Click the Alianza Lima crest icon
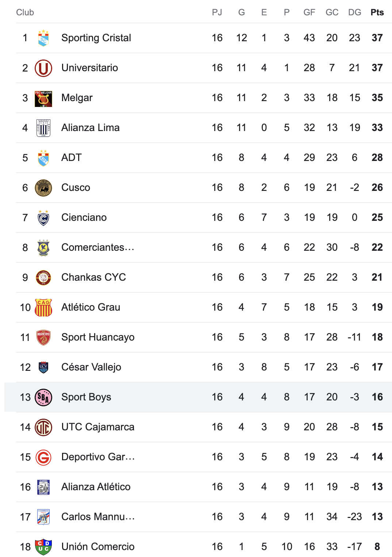 [x=43, y=128]
